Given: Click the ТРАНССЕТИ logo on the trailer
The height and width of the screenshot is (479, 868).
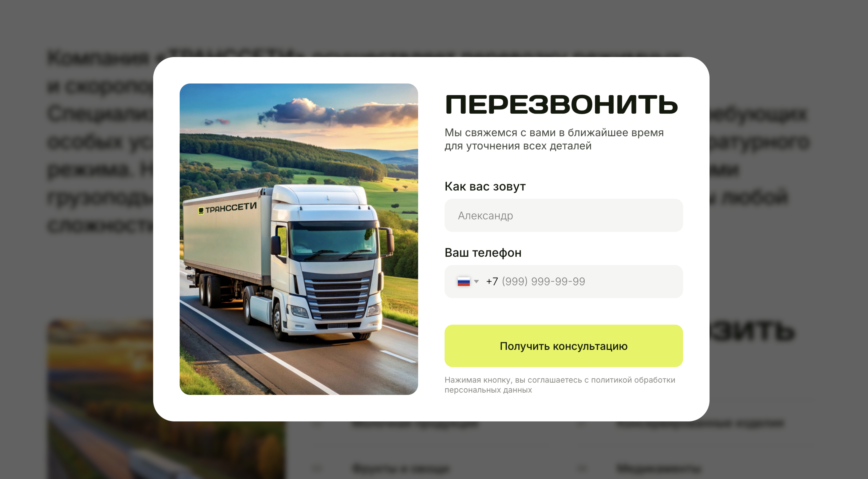Looking at the screenshot, I should 227,208.
